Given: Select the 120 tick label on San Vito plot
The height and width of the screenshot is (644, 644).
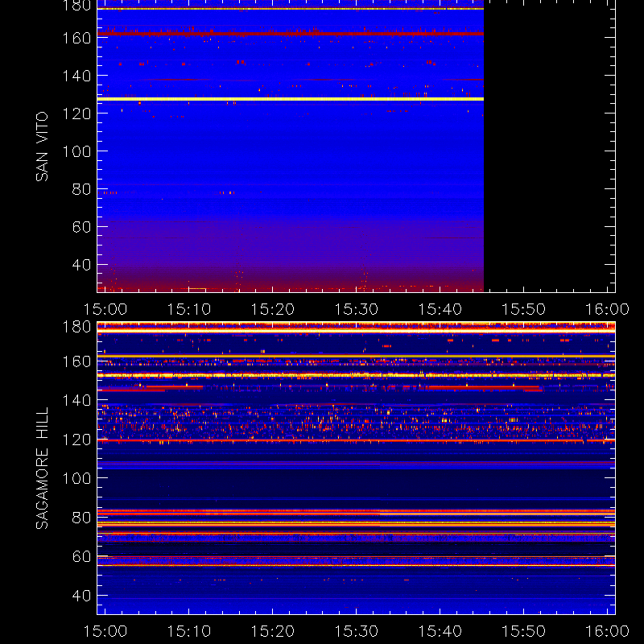Looking at the screenshot, I should tap(76, 114).
